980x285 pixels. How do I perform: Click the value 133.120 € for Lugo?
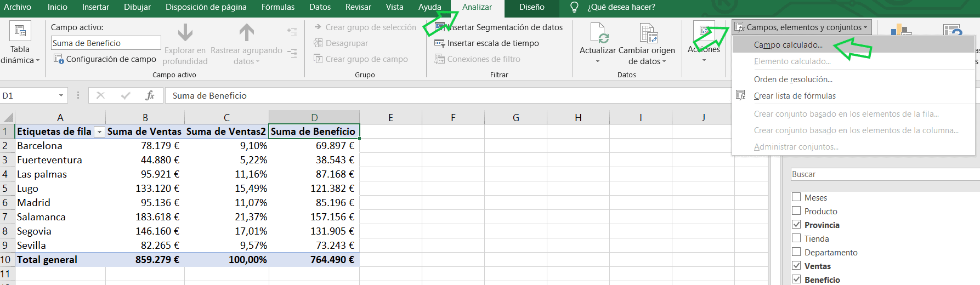click(145, 189)
